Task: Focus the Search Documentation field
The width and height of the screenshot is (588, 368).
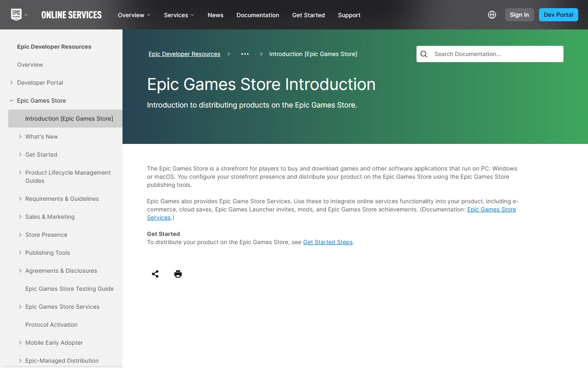Action: click(x=490, y=54)
